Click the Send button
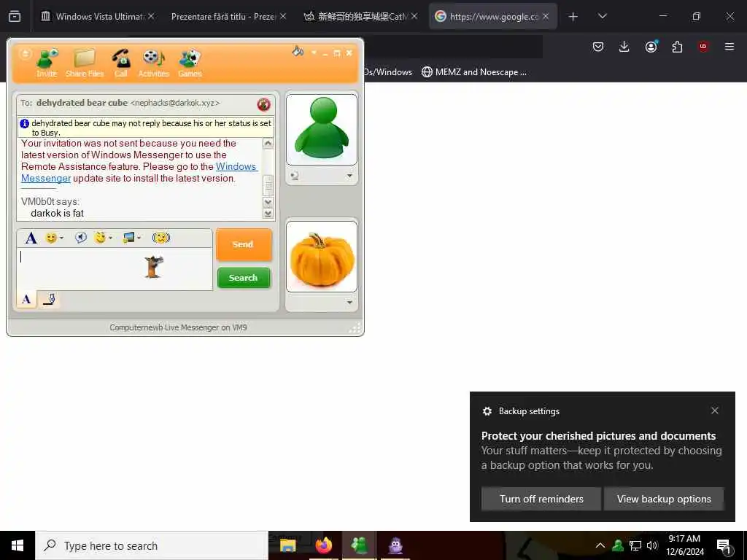747x560 pixels. tap(244, 244)
